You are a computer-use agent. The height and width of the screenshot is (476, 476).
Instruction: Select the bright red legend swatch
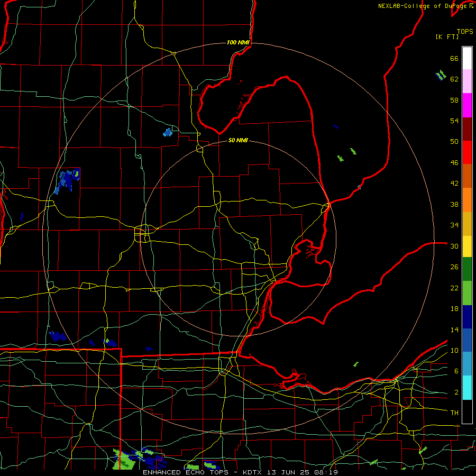pyautogui.click(x=467, y=152)
